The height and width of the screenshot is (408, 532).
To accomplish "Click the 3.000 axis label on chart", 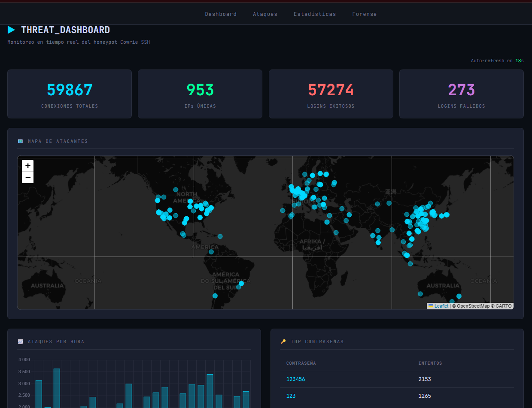I will click(x=24, y=384).
